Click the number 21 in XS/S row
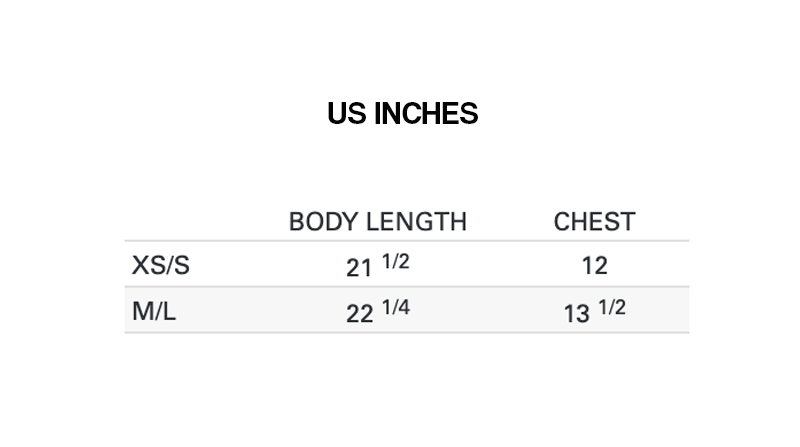800x447 pixels. coord(359,268)
